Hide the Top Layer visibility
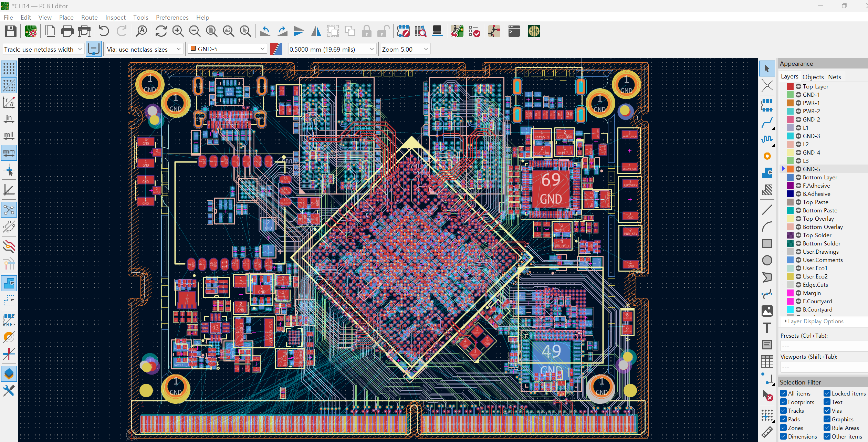The width and height of the screenshot is (868, 442). [798, 86]
